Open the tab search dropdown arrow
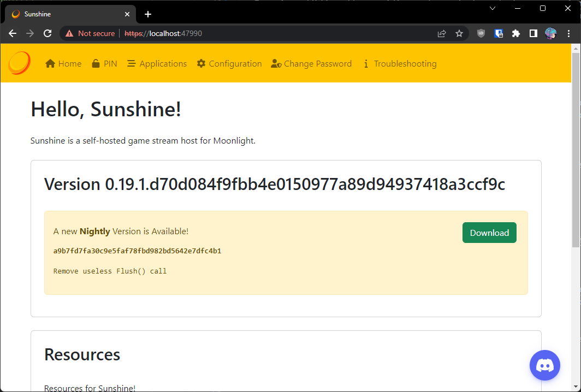The image size is (581, 392). tap(493, 8)
